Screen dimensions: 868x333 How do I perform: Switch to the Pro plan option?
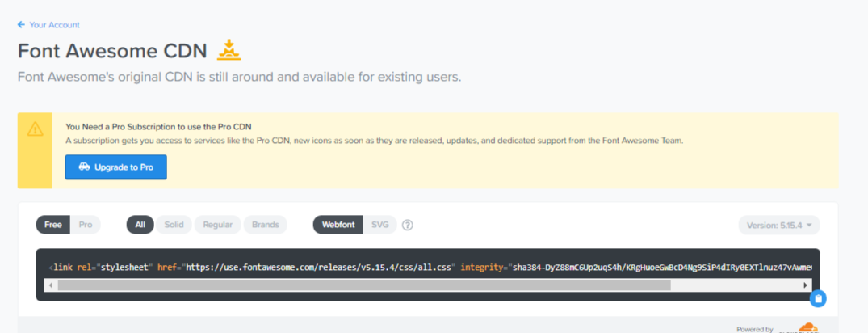click(x=86, y=225)
